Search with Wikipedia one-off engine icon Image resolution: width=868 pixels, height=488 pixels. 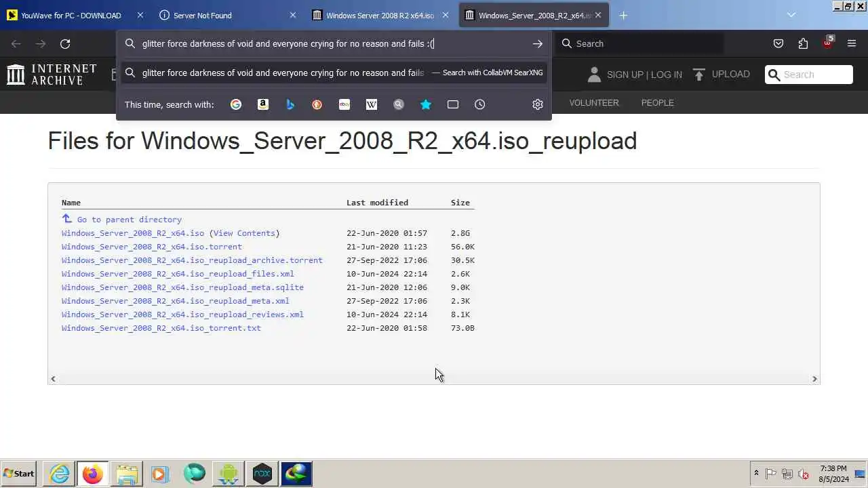click(372, 104)
